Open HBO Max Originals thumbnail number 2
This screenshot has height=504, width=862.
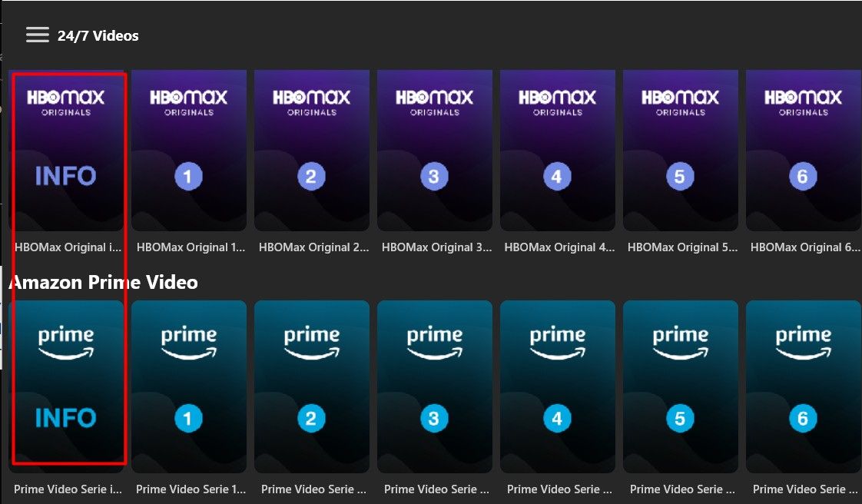pos(312,150)
